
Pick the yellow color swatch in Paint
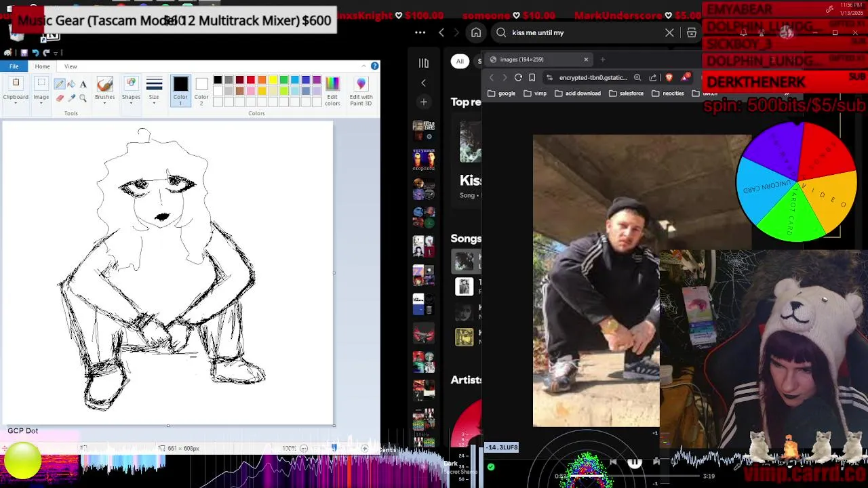click(x=273, y=80)
